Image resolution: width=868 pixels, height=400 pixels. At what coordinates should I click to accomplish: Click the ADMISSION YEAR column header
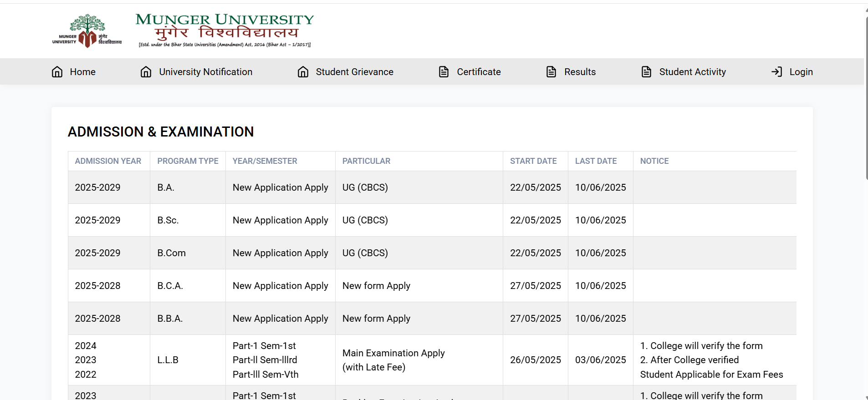(x=108, y=161)
